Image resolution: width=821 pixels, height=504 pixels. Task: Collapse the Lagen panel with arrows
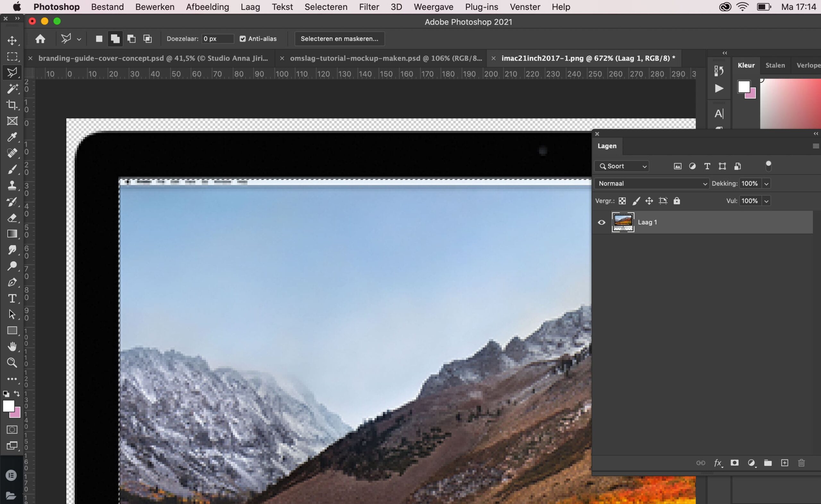(816, 134)
